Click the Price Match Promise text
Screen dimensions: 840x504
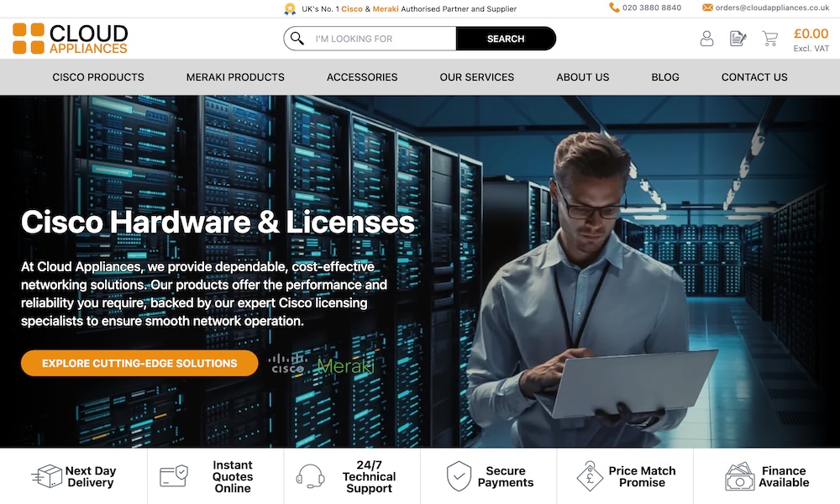pos(643,476)
